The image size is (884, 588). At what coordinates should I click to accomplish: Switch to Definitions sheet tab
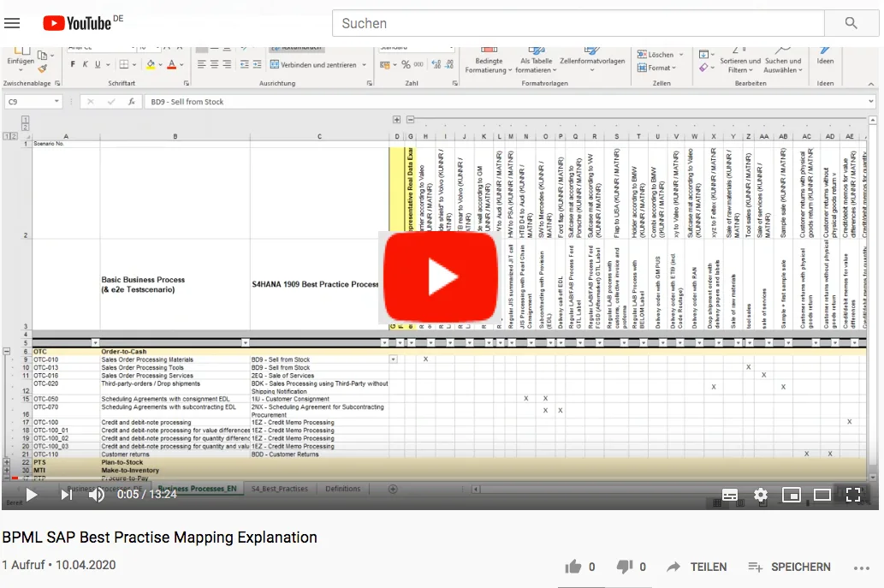point(343,489)
